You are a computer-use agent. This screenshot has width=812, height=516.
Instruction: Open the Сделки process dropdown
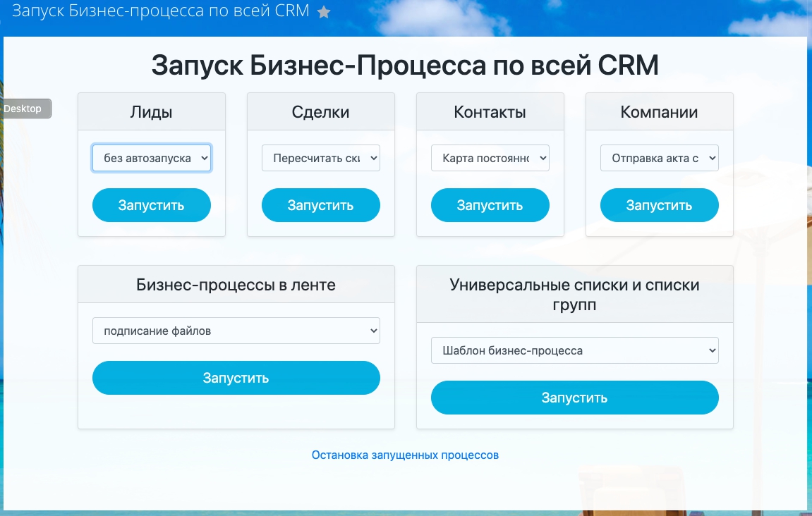coord(320,158)
